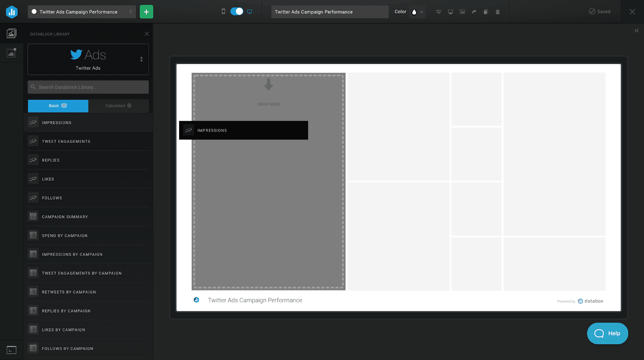Click the upload folder icon

point(439,12)
